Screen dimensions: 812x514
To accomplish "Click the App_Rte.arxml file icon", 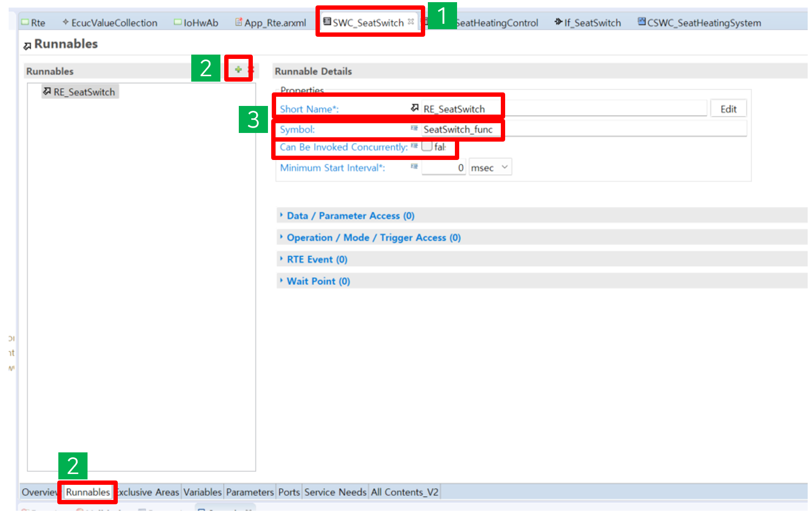I will click(x=238, y=22).
